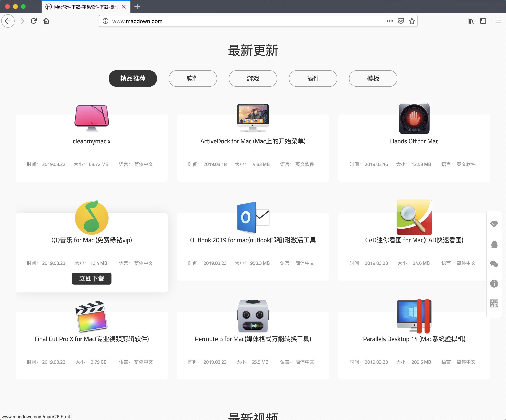Image resolution: width=506 pixels, height=420 pixels.
Task: Save page to Pocket
Action: point(401,21)
